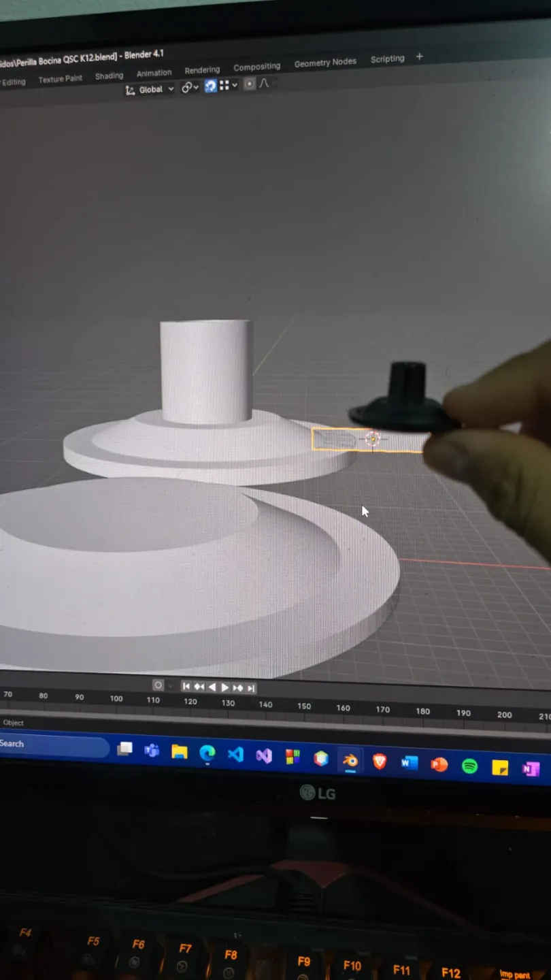Jump to the previous keyframe
Image resolution: width=551 pixels, height=980 pixels.
pyautogui.click(x=199, y=687)
